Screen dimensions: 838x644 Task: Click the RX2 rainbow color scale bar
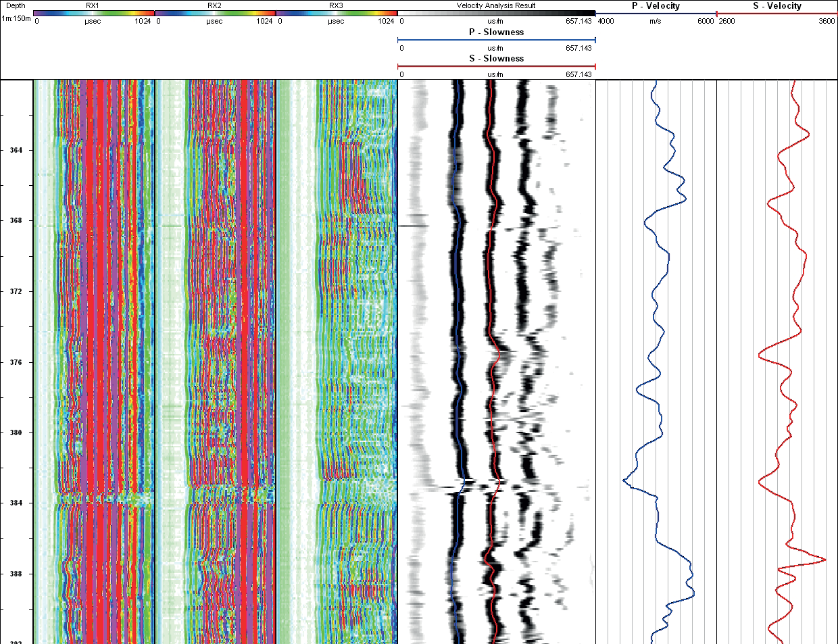point(216,13)
